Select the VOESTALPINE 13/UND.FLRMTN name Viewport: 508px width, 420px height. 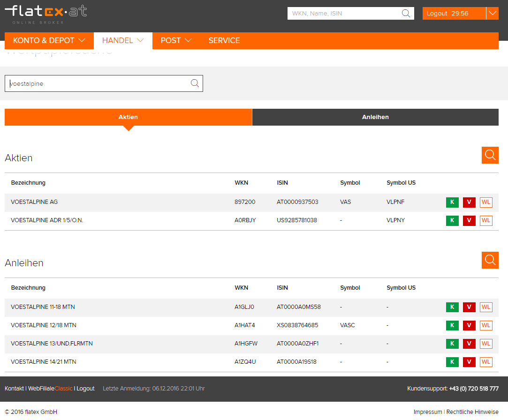coord(52,344)
